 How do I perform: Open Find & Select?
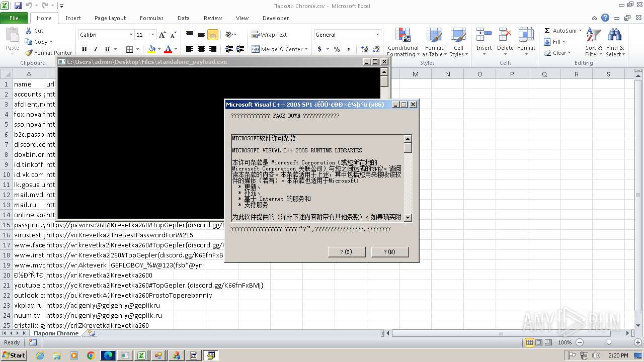coord(614,43)
